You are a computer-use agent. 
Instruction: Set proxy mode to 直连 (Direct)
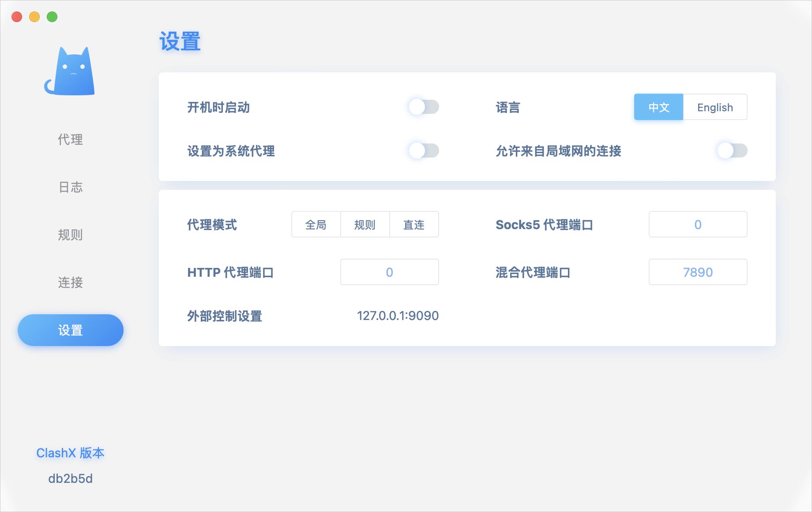414,225
